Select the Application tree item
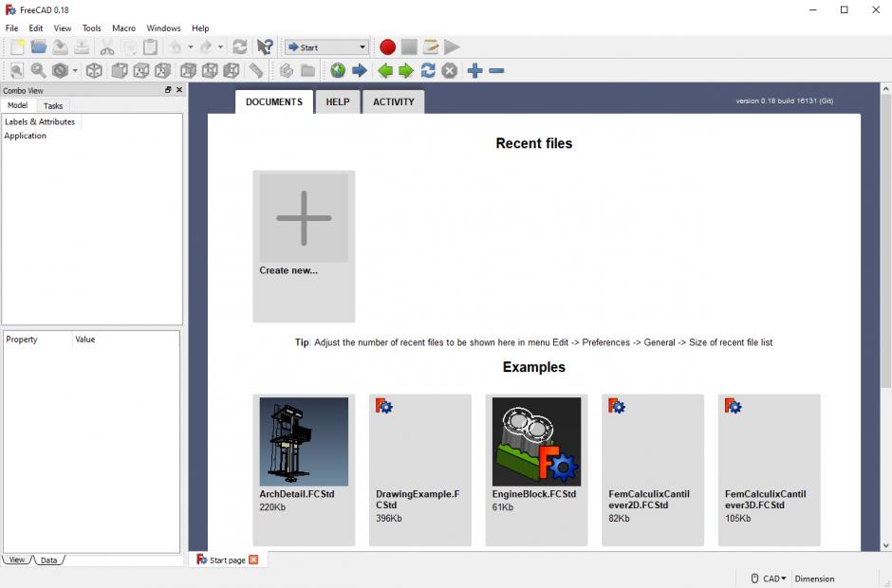Screen dimensions: 892x588 click(25, 136)
